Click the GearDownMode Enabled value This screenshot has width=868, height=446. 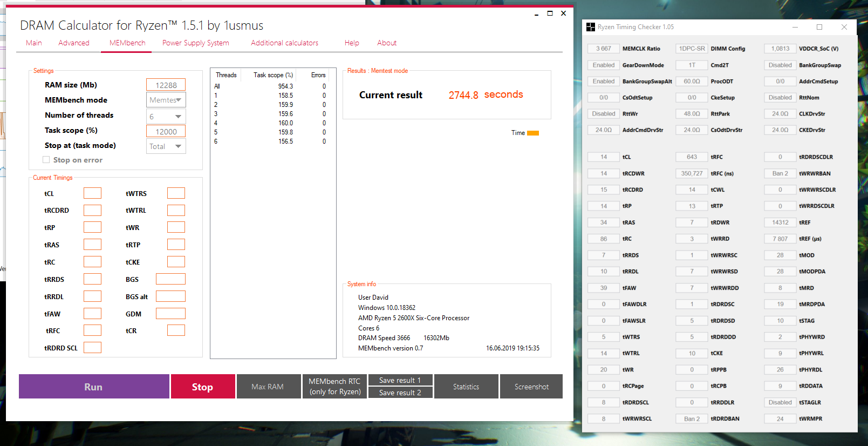pos(604,65)
